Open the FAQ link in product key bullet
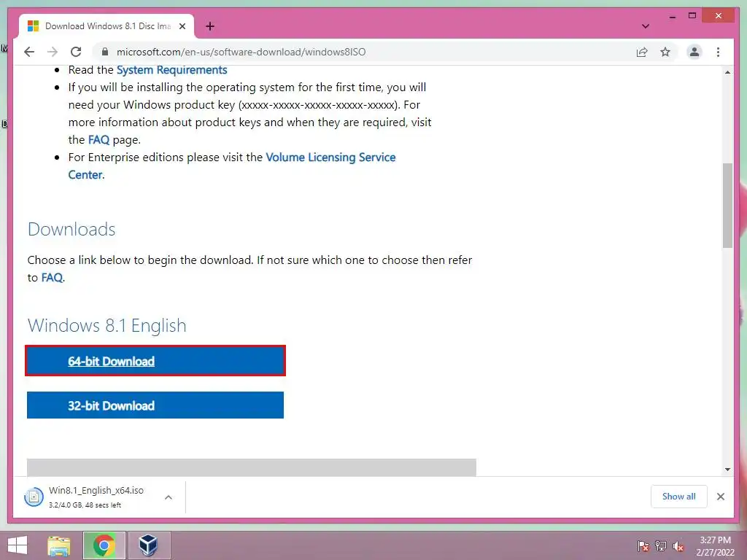This screenshot has height=560, width=747. click(x=98, y=140)
